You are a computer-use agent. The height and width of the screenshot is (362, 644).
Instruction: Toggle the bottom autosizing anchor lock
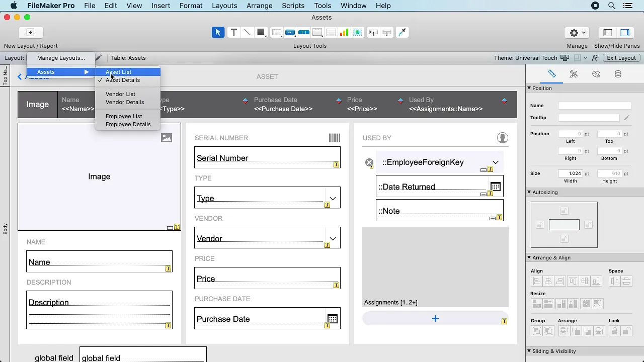[564, 239]
